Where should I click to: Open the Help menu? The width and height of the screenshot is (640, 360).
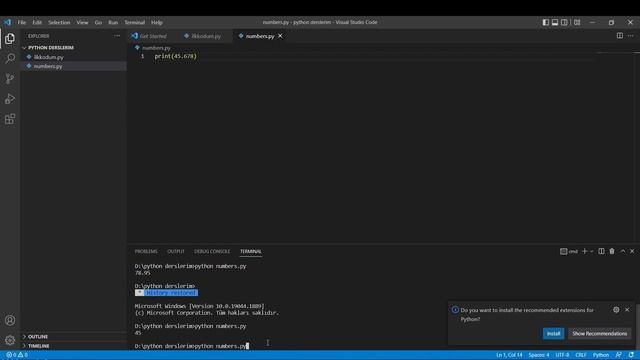tap(157, 22)
